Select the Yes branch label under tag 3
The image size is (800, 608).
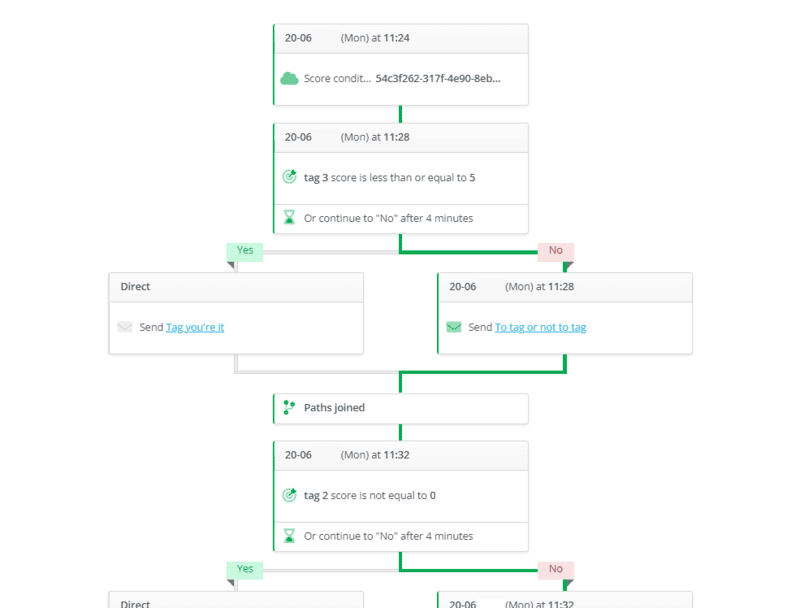pos(245,251)
